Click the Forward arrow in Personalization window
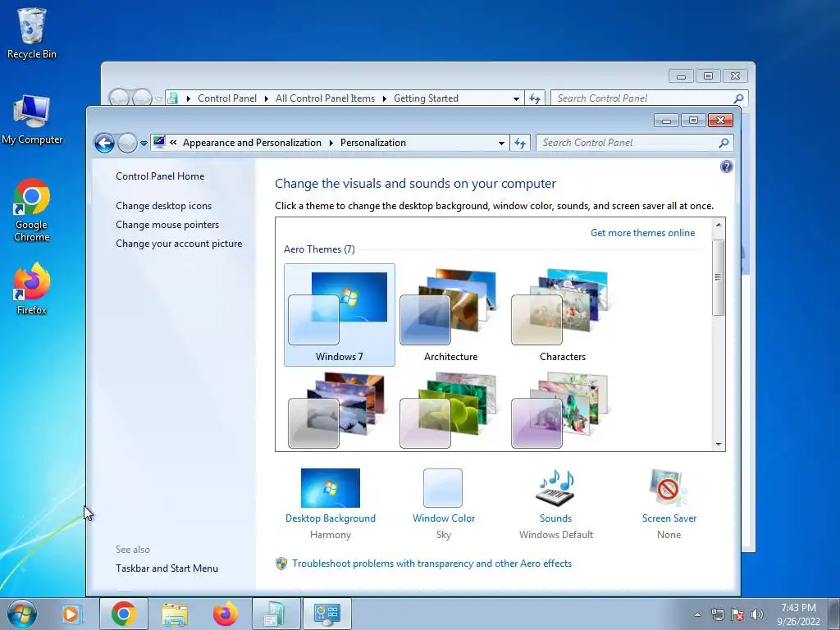This screenshot has width=840, height=630. 127,143
